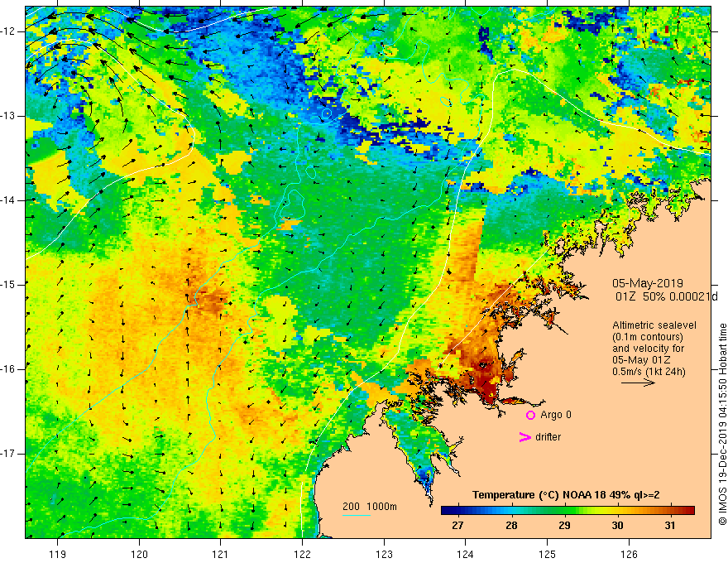This screenshot has width=728, height=563.
Task: Click the dark red end of the temperature color bar
Action: point(691,511)
